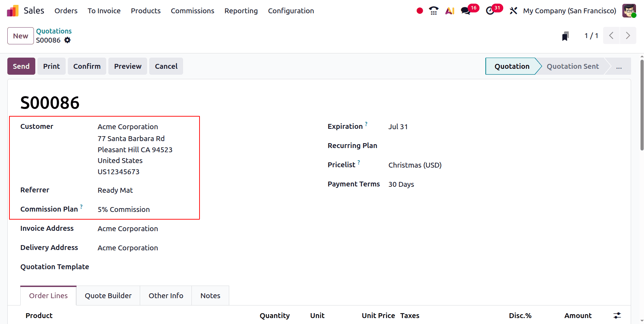Open the gear actions menu beside S00086
This screenshot has width=644, height=324.
[67, 40]
